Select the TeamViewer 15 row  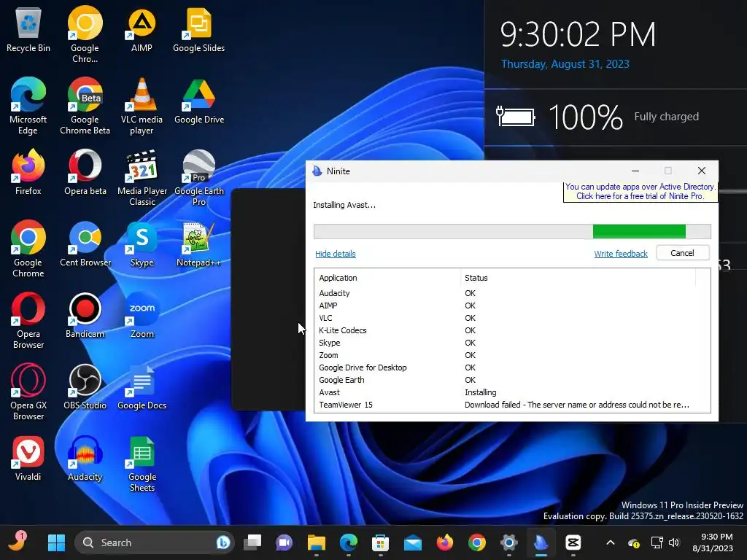coord(512,405)
